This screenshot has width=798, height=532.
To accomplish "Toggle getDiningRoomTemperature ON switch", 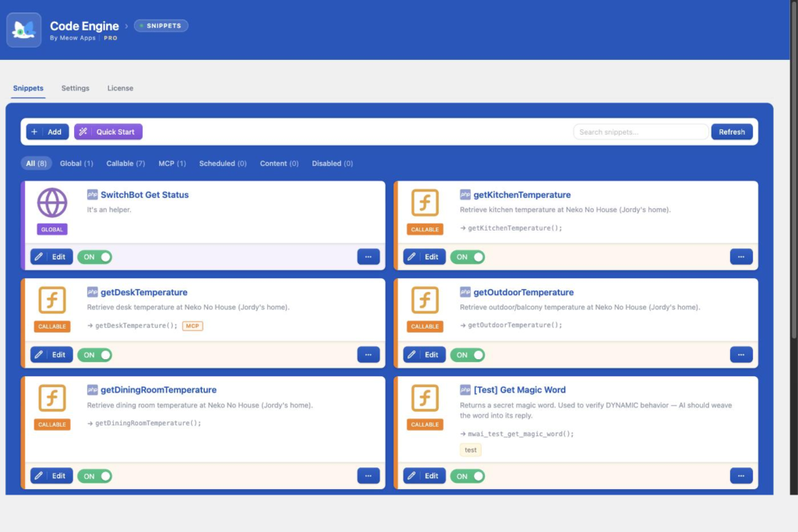I will pos(94,476).
